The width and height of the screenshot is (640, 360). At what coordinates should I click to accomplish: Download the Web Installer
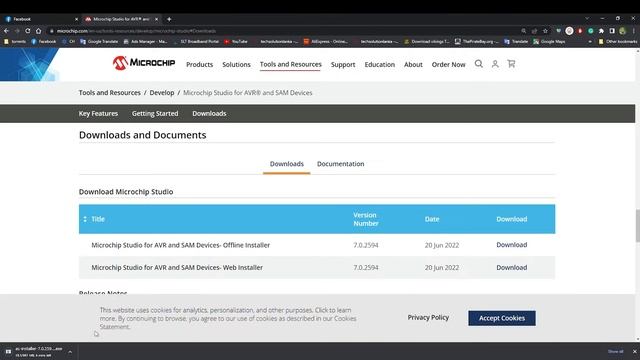(511, 267)
